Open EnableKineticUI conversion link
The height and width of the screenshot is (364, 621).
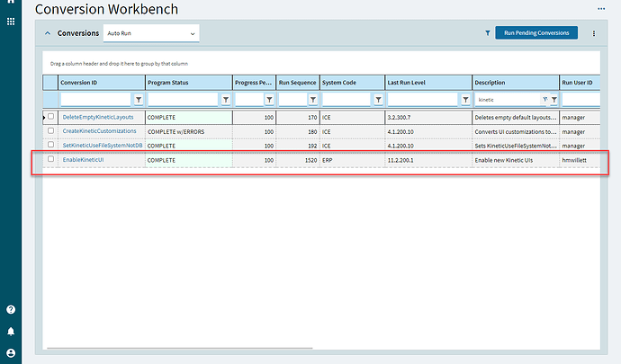point(83,159)
